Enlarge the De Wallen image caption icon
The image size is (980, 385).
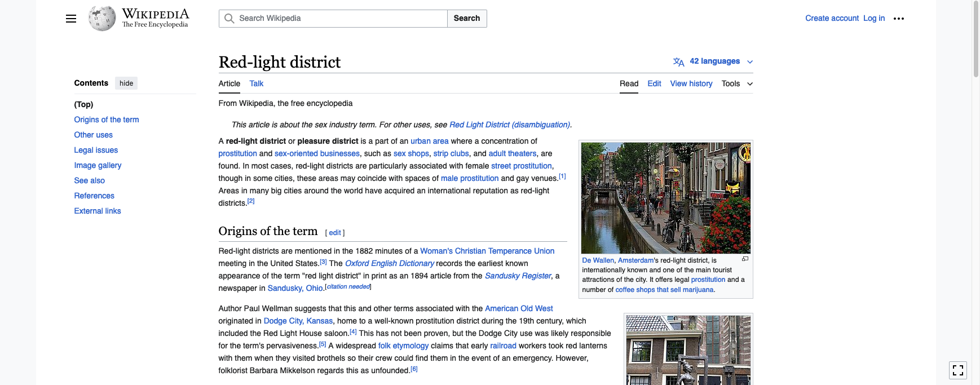click(x=745, y=259)
